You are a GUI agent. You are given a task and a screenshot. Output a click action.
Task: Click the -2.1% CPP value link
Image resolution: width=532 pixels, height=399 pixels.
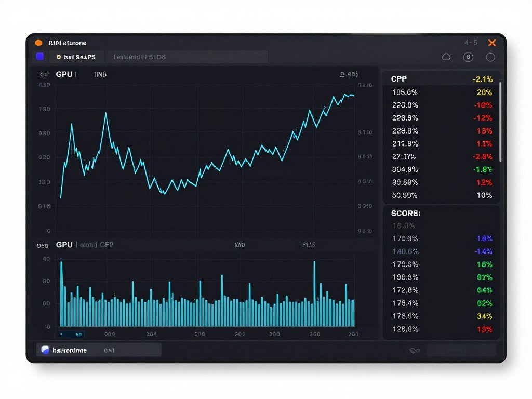click(482, 79)
